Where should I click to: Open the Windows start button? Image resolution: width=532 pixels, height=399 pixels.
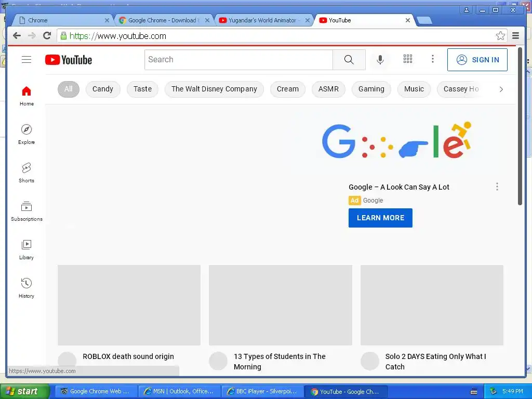coord(25,391)
